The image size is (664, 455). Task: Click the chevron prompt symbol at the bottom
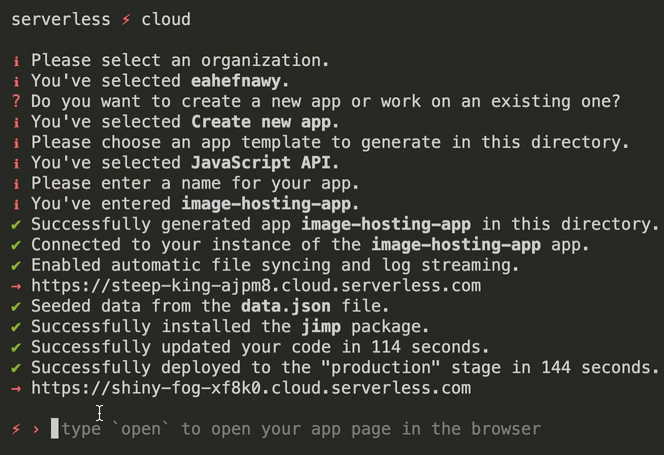click(x=36, y=429)
